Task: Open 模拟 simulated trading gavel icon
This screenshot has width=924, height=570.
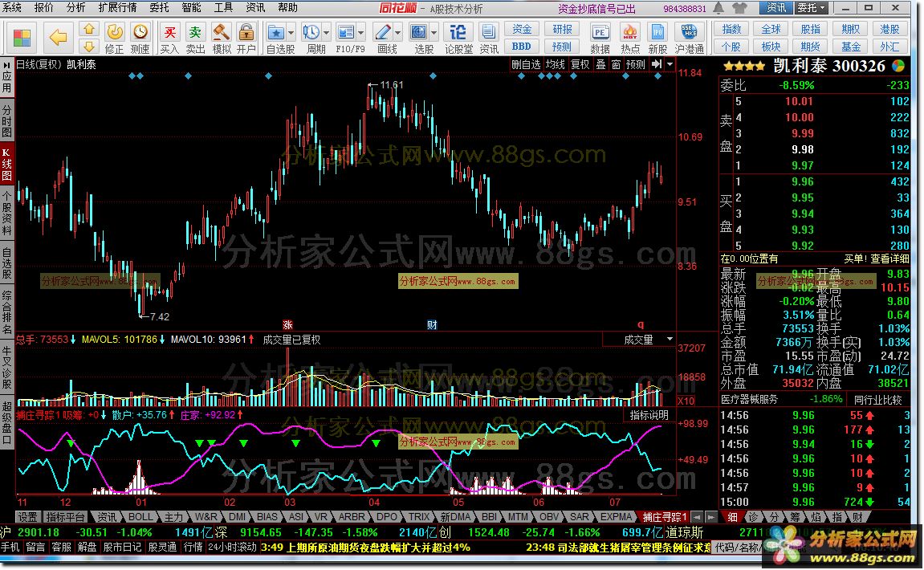Action: [222, 32]
